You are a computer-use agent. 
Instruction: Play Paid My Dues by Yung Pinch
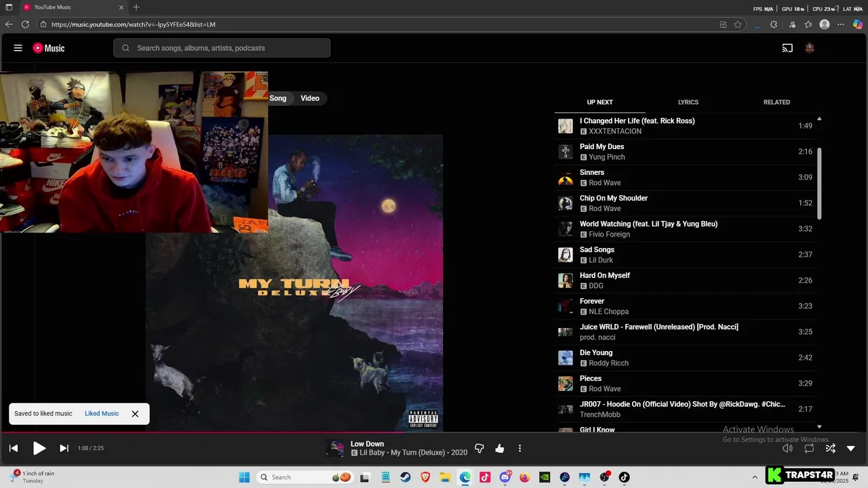pos(685,152)
